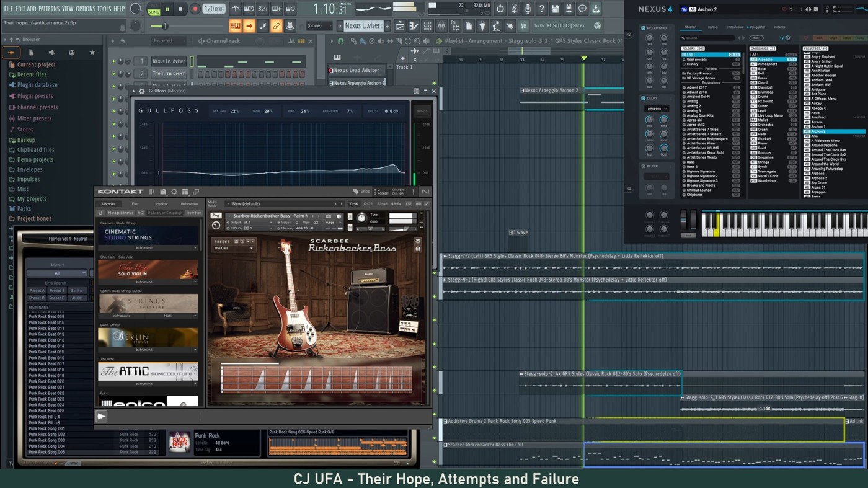Viewport: 868px width, 488px height.
Task: Click the Scarbee help question icon
Action: 417,249
